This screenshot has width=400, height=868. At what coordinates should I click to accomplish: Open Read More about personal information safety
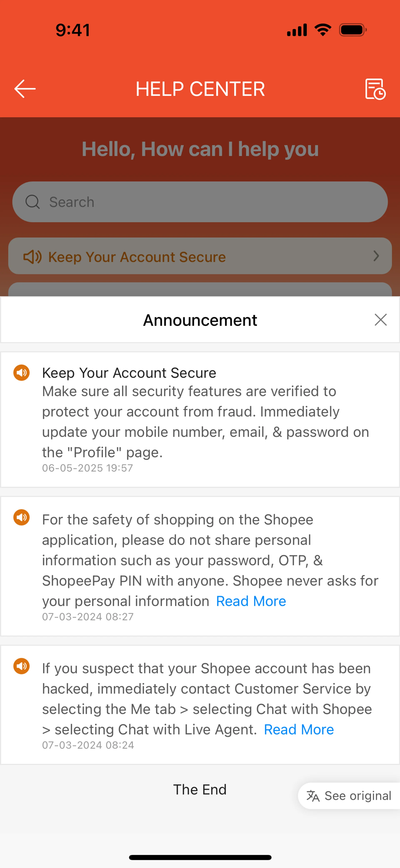251,601
